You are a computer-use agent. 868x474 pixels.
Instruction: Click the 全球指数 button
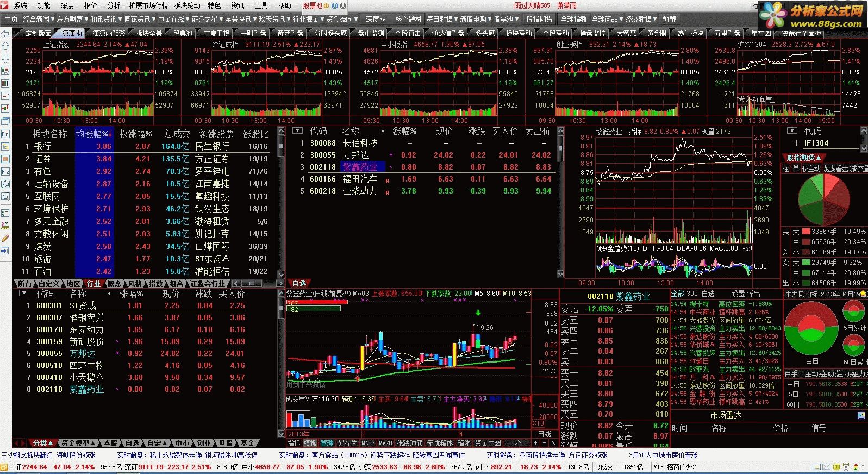pyautogui.click(x=573, y=19)
